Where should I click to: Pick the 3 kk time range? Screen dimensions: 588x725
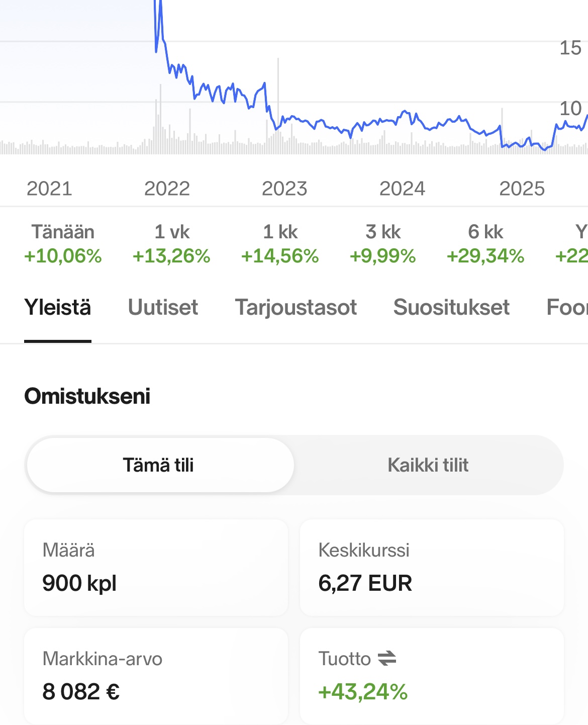[x=383, y=244]
